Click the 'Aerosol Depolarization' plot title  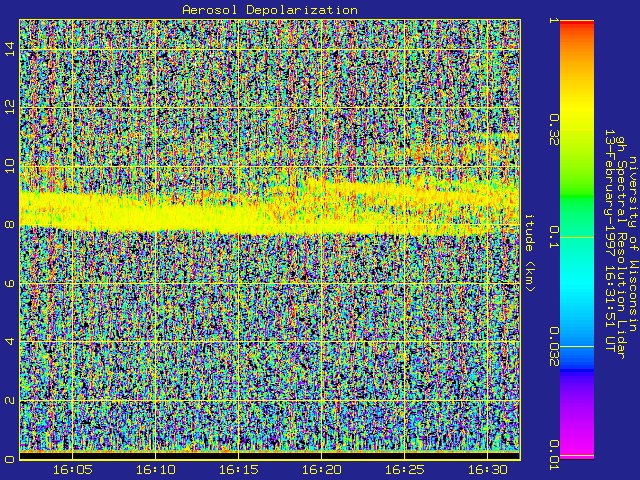[270, 10]
